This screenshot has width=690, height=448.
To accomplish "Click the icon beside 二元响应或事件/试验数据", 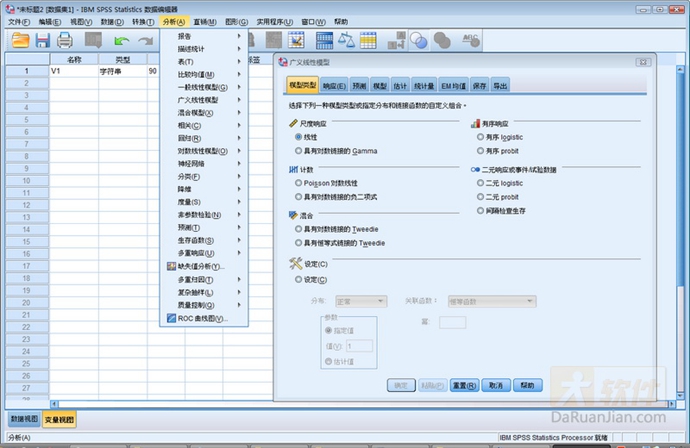I will click(x=475, y=169).
